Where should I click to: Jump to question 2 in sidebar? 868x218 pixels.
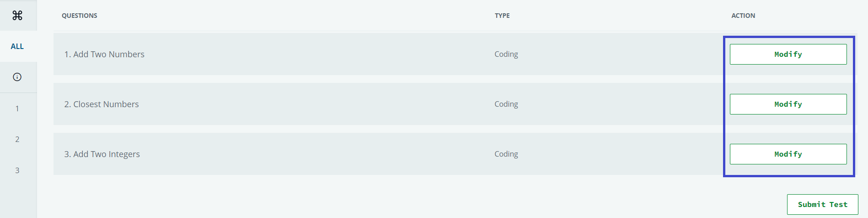(17, 139)
